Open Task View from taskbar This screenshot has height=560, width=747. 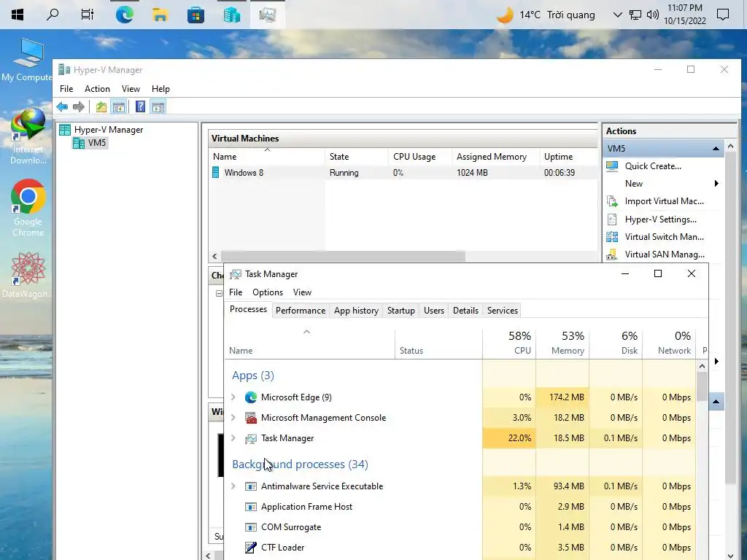click(x=88, y=15)
